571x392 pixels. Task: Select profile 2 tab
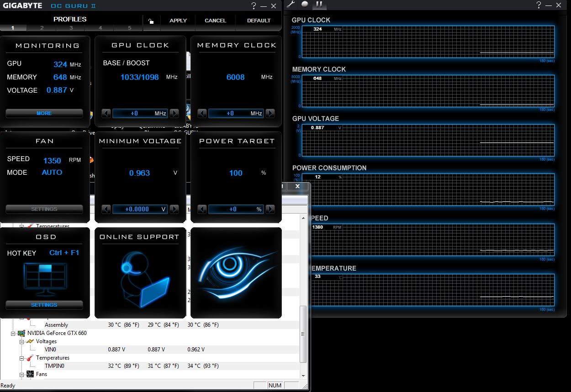pyautogui.click(x=42, y=28)
